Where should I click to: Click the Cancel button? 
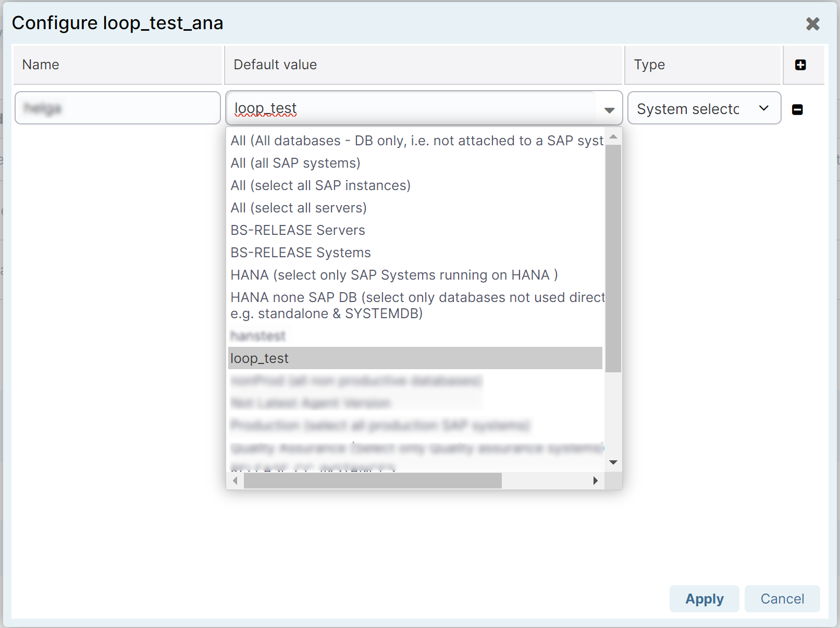[x=782, y=599]
